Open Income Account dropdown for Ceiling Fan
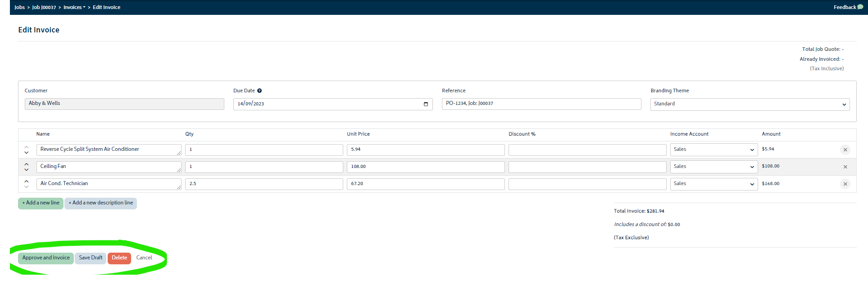Viewport: 868px width, 281px height. (x=713, y=167)
